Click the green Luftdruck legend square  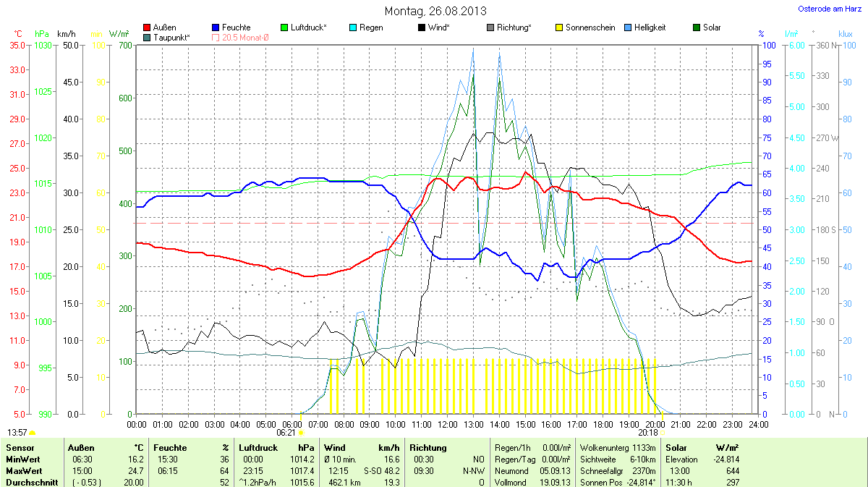284,27
